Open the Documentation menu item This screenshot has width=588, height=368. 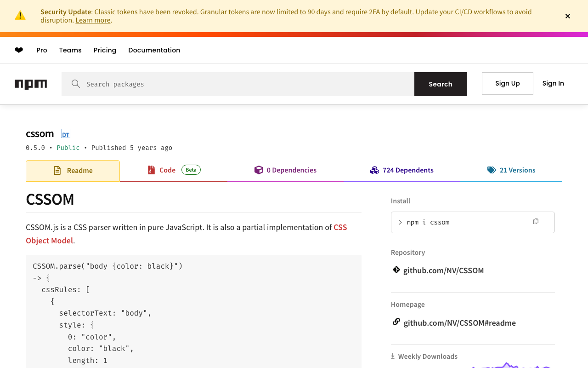click(154, 50)
